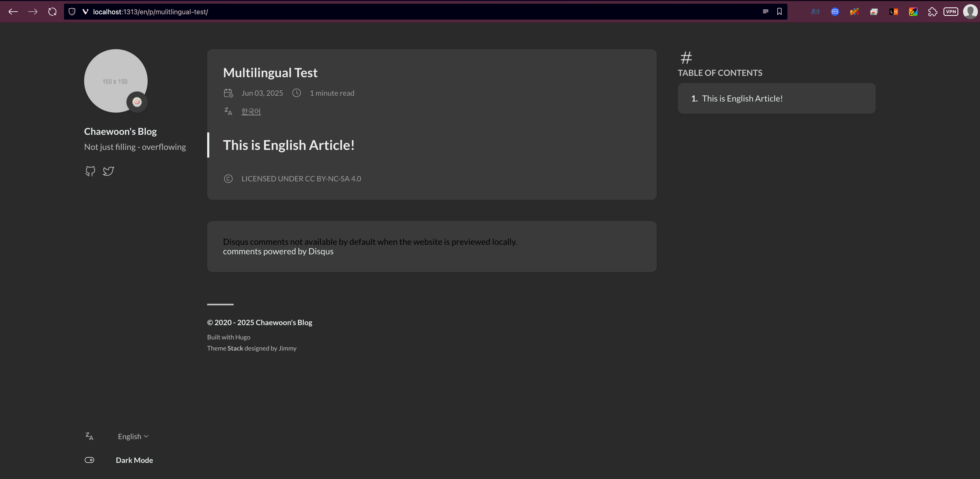
Task: Click the clock icon next to reading time
Action: [297, 92]
